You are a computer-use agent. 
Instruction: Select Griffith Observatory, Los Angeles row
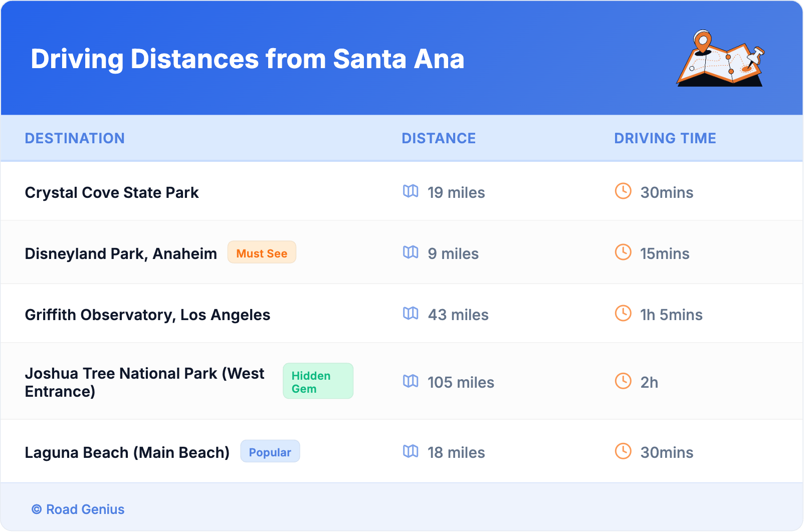point(147,315)
